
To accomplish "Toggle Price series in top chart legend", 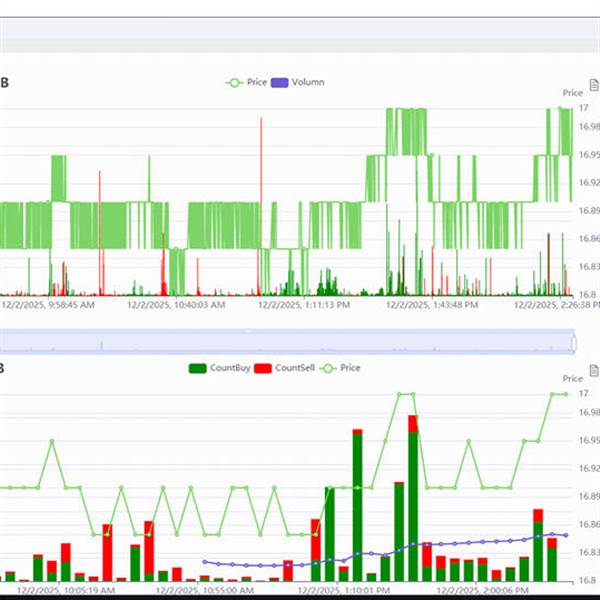I will tap(247, 82).
